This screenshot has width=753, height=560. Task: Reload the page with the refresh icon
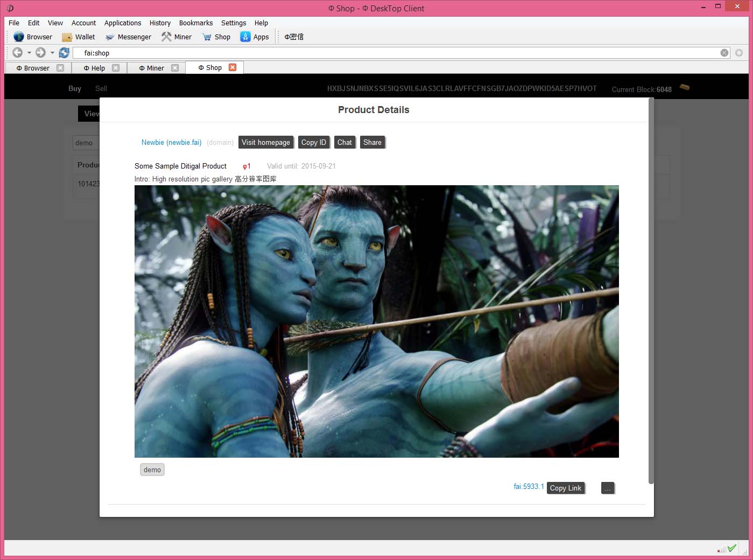click(x=64, y=52)
